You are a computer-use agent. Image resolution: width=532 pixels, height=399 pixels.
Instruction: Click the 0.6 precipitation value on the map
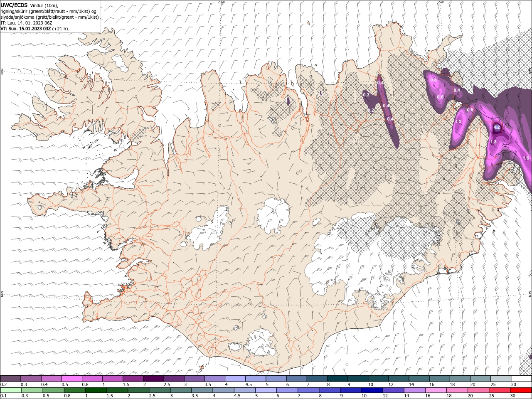tap(440, 97)
